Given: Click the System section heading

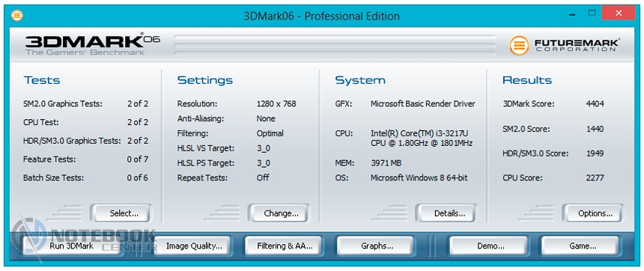Looking at the screenshot, I should (360, 81).
